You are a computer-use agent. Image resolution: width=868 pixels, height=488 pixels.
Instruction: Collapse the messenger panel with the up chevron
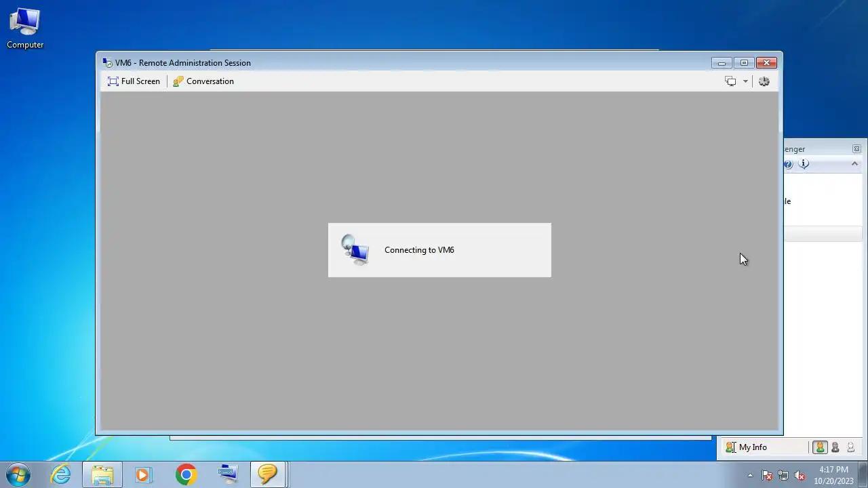[x=854, y=164]
